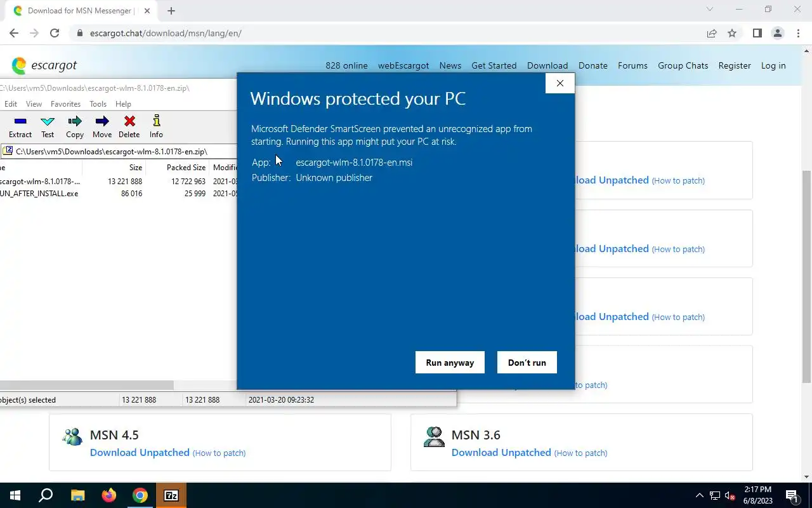Open a new Chrome tab

point(171,11)
